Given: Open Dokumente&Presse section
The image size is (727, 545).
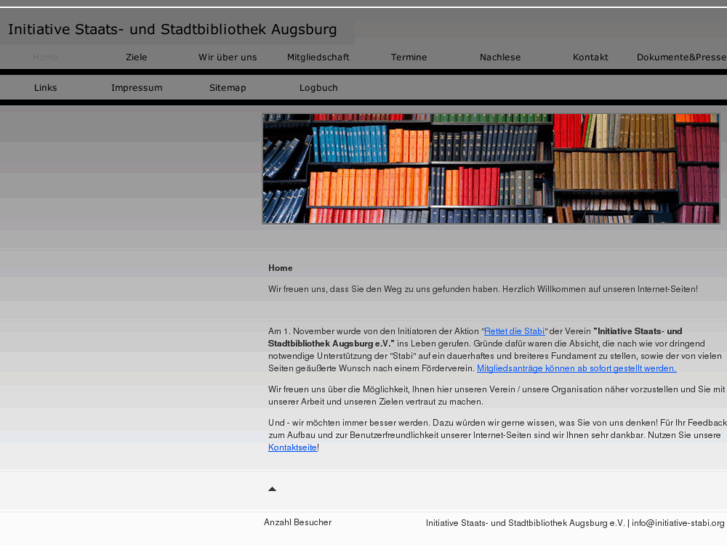Looking at the screenshot, I should tap(681, 57).
